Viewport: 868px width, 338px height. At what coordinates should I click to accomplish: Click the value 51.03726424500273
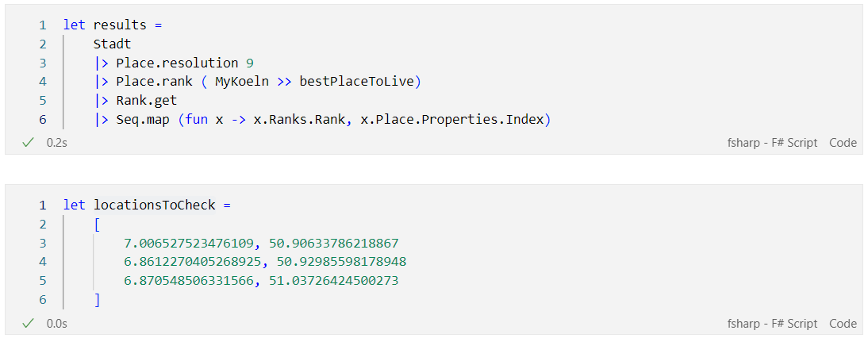coord(334,280)
